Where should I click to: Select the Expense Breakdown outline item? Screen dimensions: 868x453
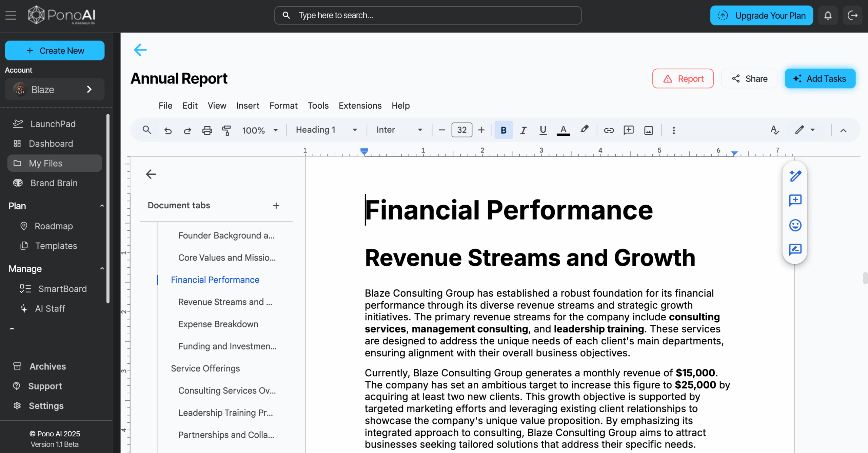point(218,324)
